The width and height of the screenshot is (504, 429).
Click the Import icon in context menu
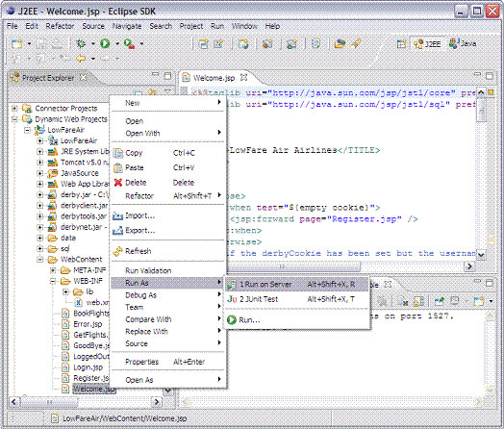click(117, 216)
